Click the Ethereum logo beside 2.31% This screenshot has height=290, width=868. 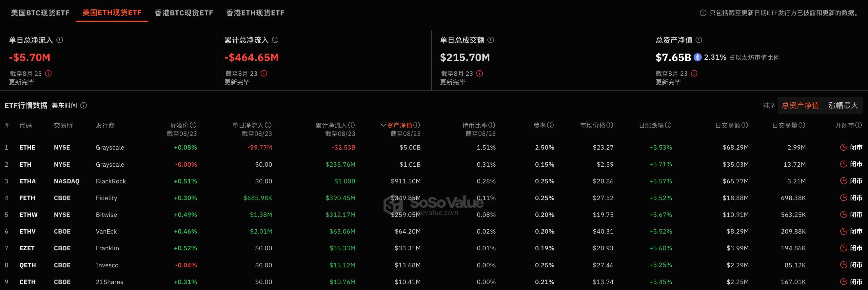(698, 57)
